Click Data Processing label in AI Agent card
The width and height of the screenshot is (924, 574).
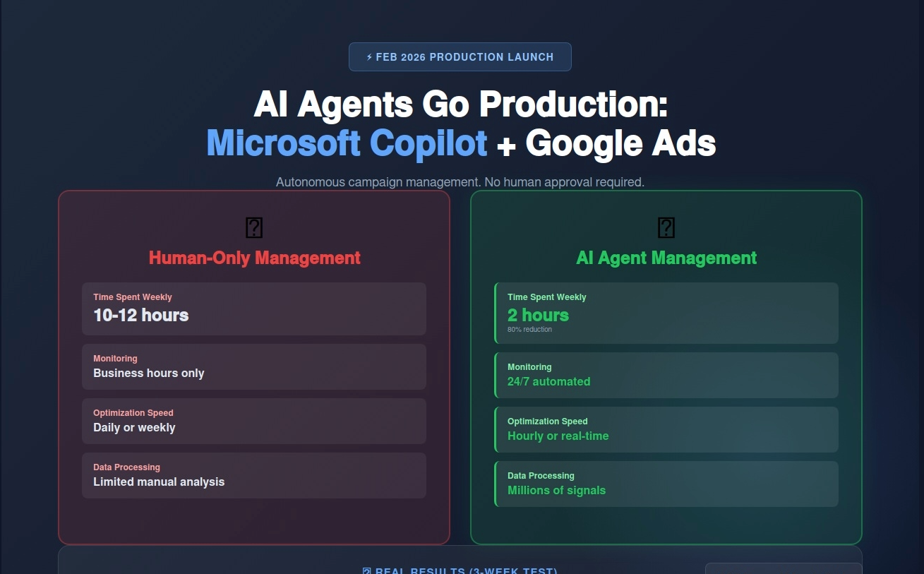tap(541, 476)
